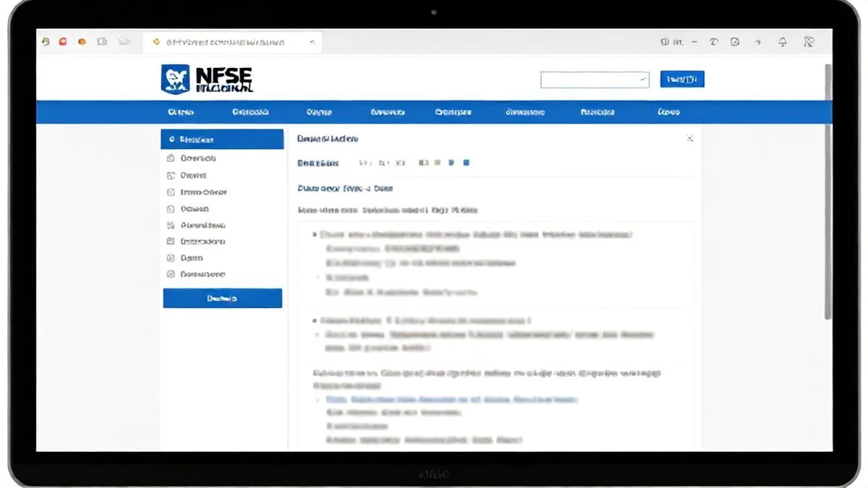Open the dropdown arrow inside the search field
868x488 pixels.
(x=642, y=79)
